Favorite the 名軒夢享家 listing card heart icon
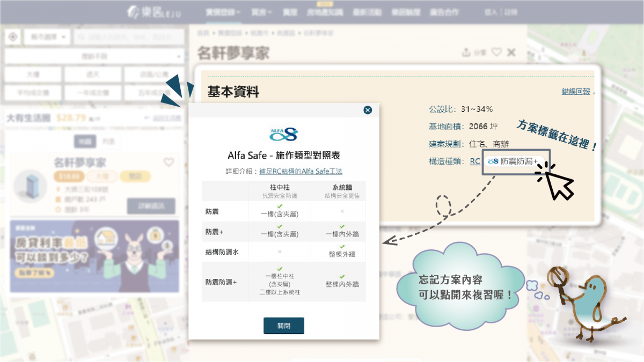 pyautogui.click(x=169, y=162)
